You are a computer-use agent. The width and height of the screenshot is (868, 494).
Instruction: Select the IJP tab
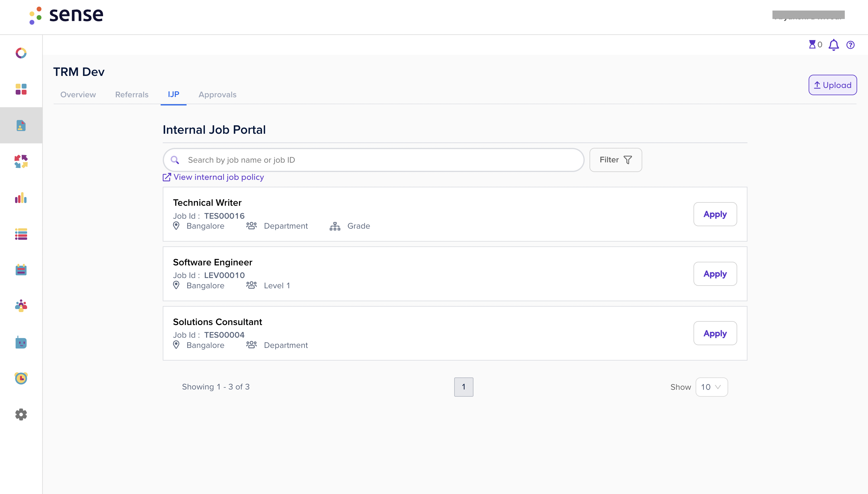tap(174, 94)
